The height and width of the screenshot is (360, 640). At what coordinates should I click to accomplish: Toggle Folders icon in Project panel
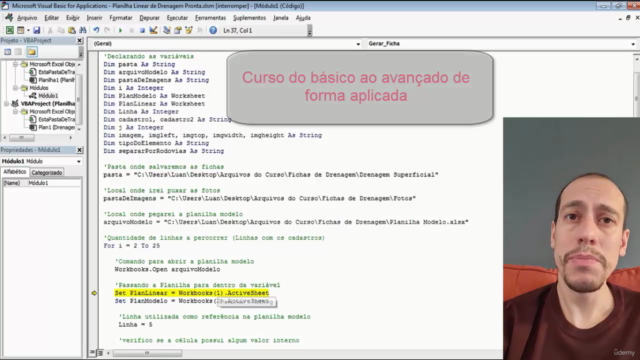(x=32, y=52)
